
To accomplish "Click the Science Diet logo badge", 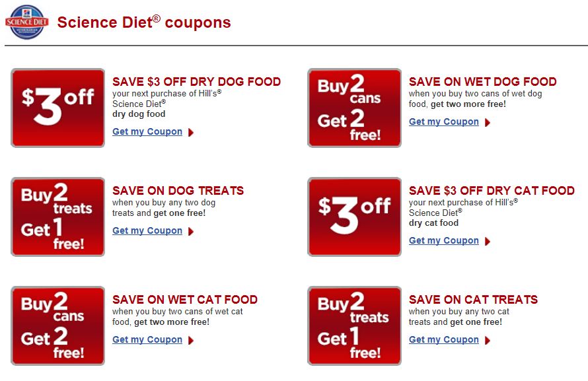I will tap(26, 22).
